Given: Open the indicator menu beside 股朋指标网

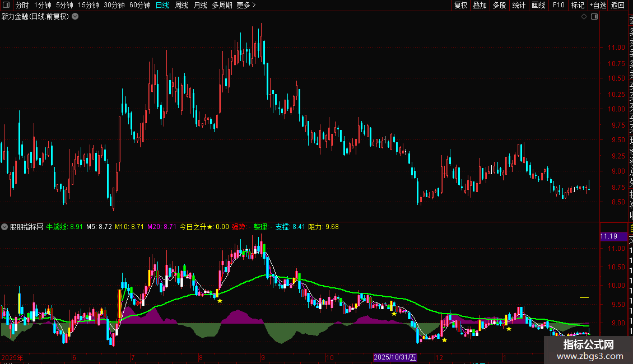Looking at the screenshot, I should (4, 227).
